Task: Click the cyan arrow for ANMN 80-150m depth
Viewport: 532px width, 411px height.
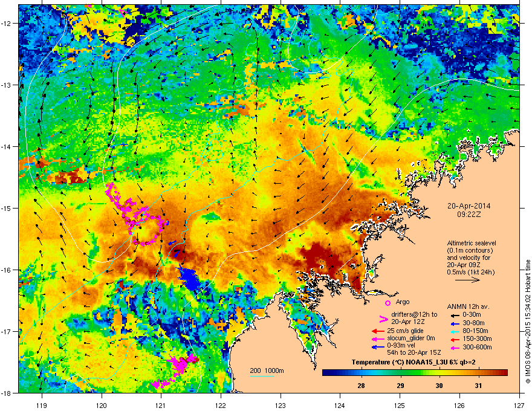Action: pos(454,331)
